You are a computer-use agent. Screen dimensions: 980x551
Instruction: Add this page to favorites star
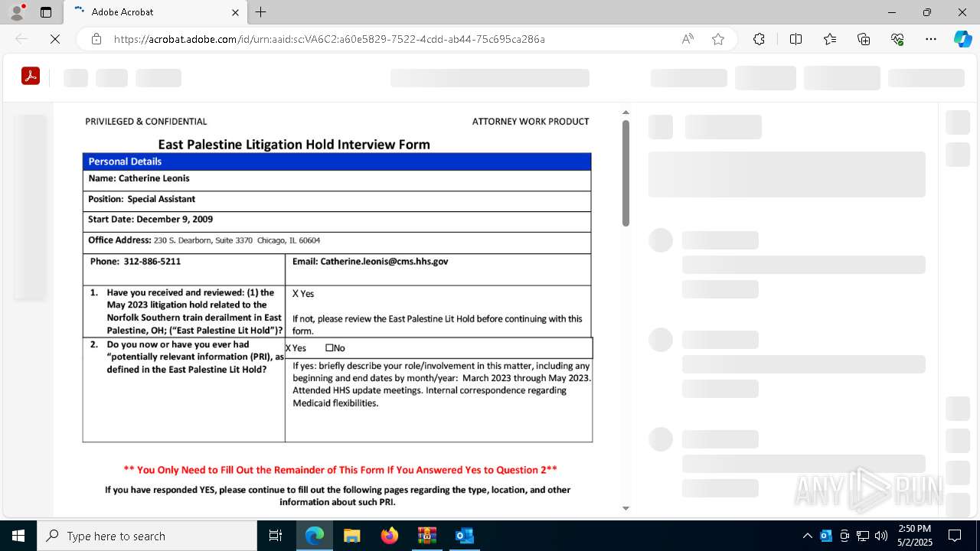718,39
